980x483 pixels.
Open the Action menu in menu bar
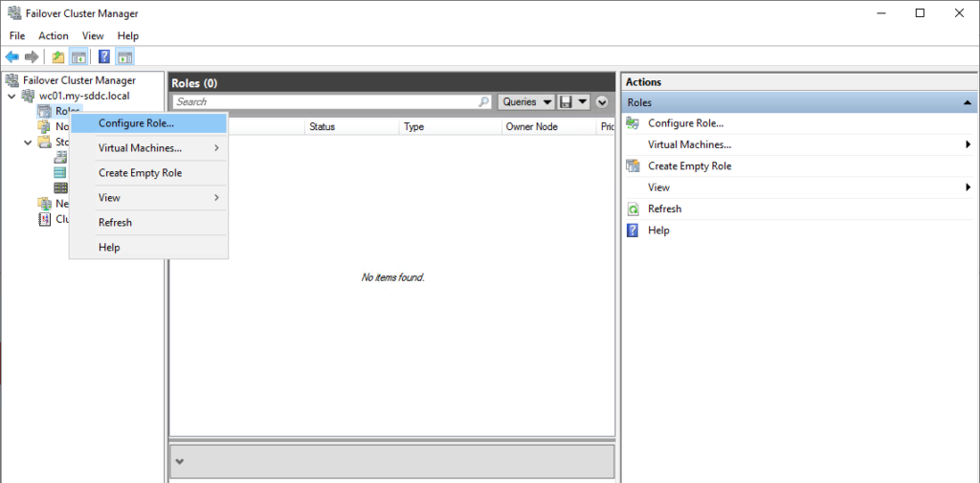tap(54, 35)
